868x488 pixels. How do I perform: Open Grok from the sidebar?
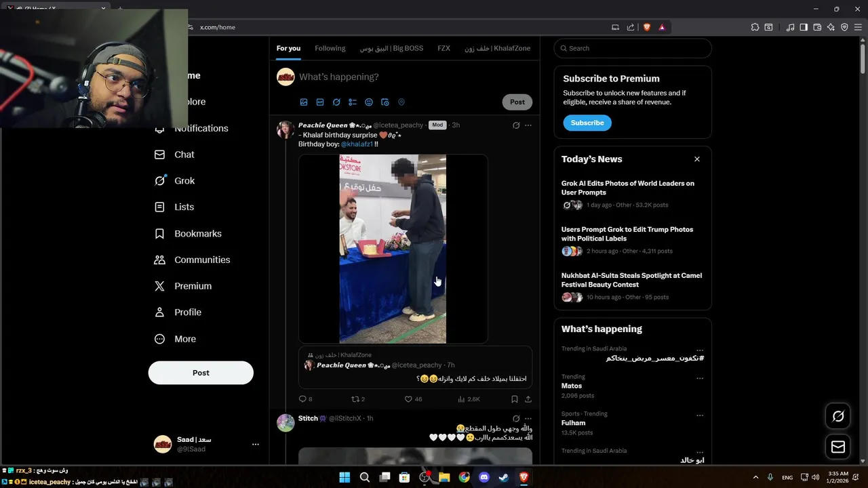pos(175,181)
